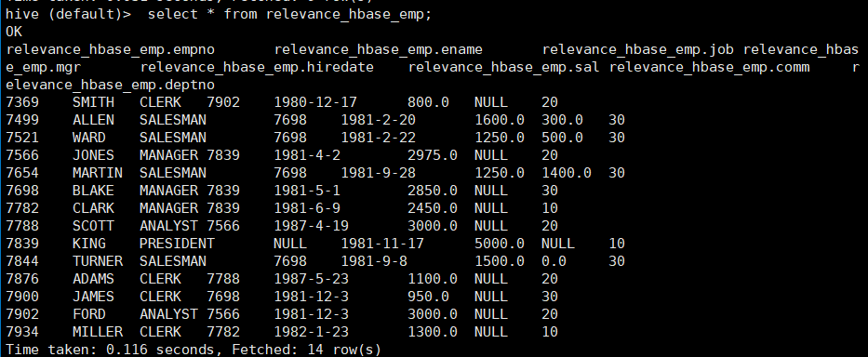Click the relevance_hbase_emp.job column header
The width and height of the screenshot is (868, 357).
637,50
